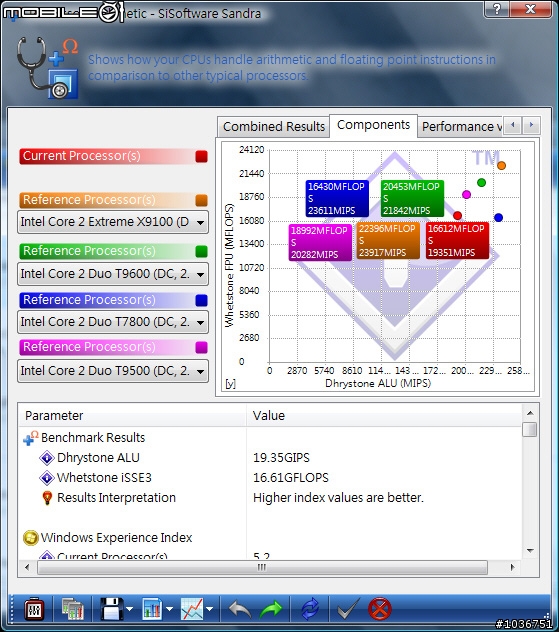
Task: Click the bar chart view icon
Action: (x=152, y=609)
